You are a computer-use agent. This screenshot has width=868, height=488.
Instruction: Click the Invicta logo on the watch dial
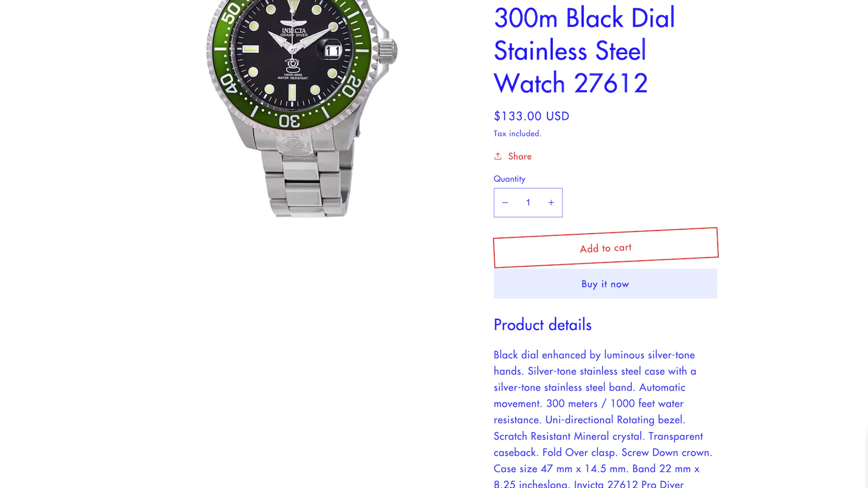pyautogui.click(x=293, y=31)
